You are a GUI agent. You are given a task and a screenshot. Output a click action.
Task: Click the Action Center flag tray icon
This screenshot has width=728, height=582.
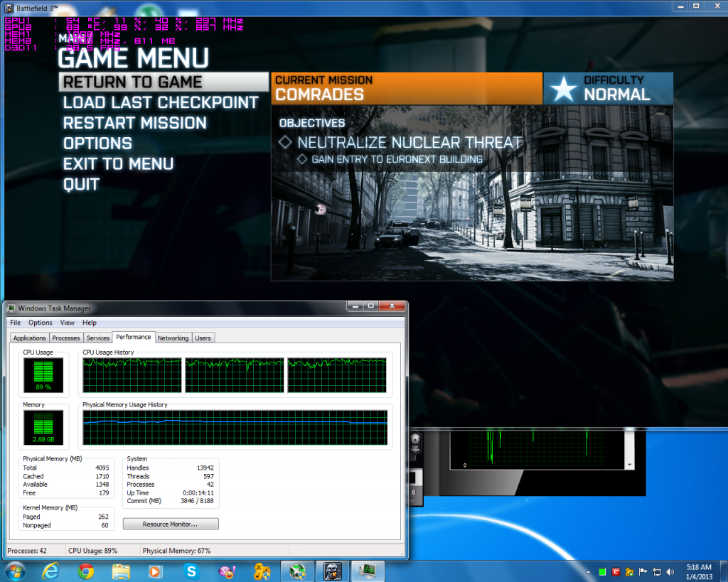(643, 572)
